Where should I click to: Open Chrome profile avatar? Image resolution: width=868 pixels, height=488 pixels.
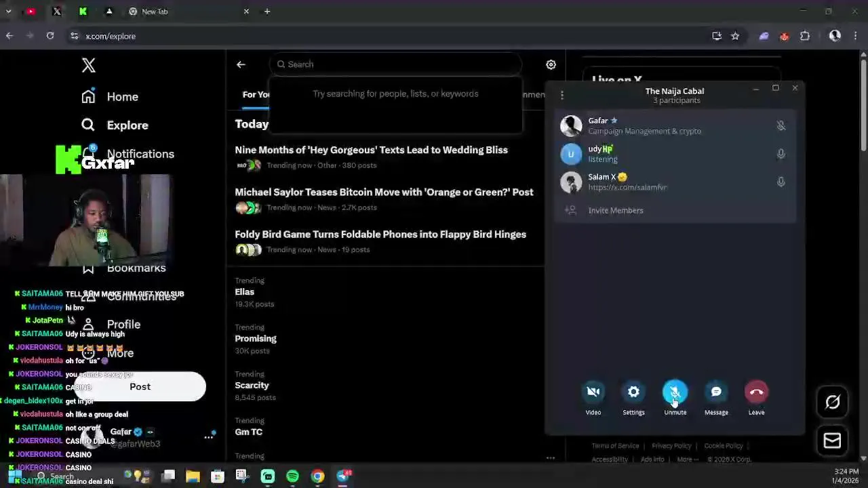(x=835, y=36)
